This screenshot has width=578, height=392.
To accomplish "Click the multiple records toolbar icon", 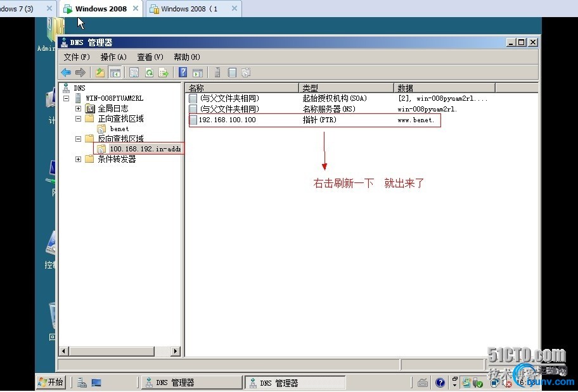I will point(247,72).
